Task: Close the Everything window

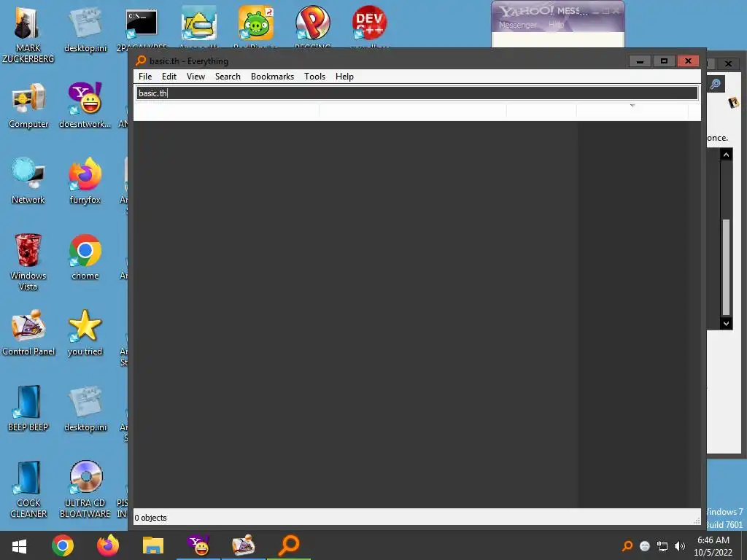Action: pyautogui.click(x=688, y=61)
